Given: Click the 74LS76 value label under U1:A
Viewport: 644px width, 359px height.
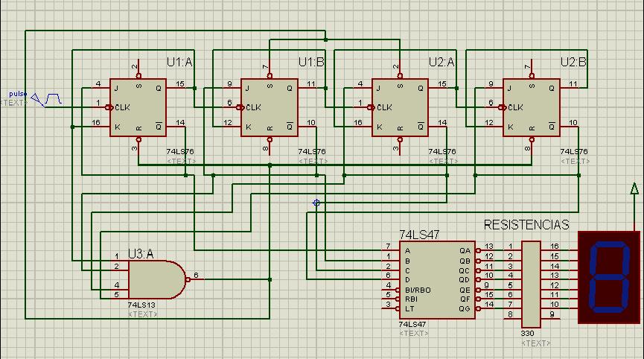Looking at the screenshot, I should tap(180, 151).
